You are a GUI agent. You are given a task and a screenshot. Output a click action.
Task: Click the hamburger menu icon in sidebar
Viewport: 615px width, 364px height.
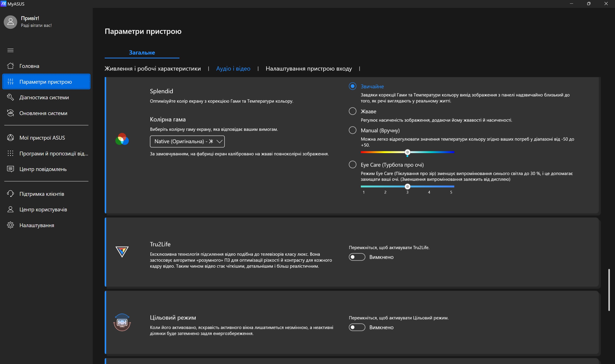[x=10, y=50]
